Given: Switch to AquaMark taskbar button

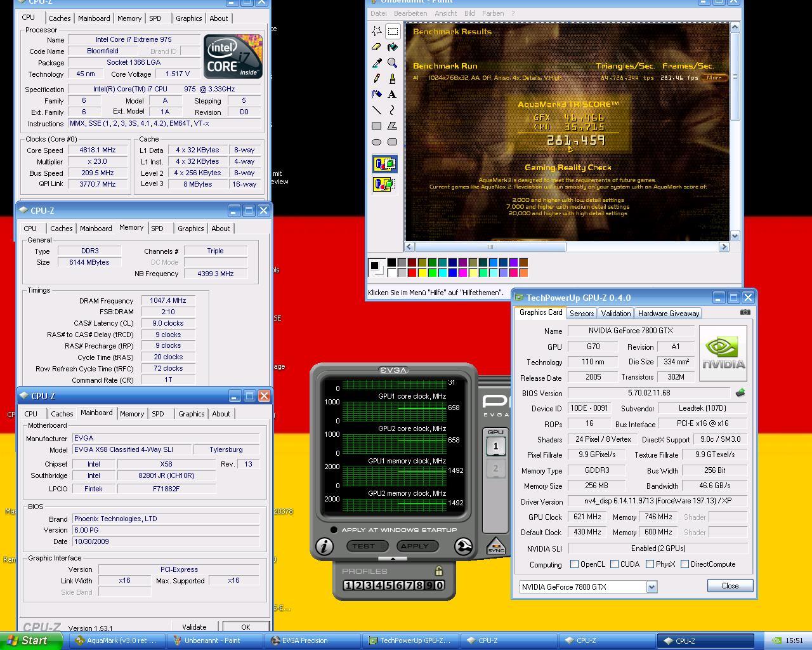Looking at the screenshot, I should point(116,640).
